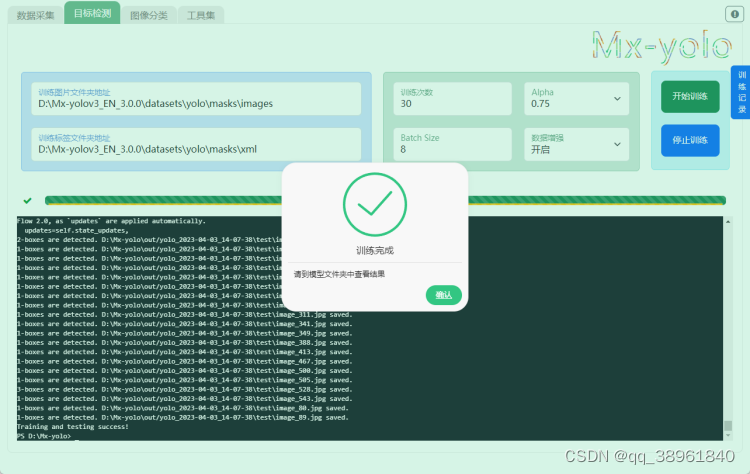Click the 停止训练 button
Image resolution: width=750 pixels, height=474 pixels.
[690, 141]
